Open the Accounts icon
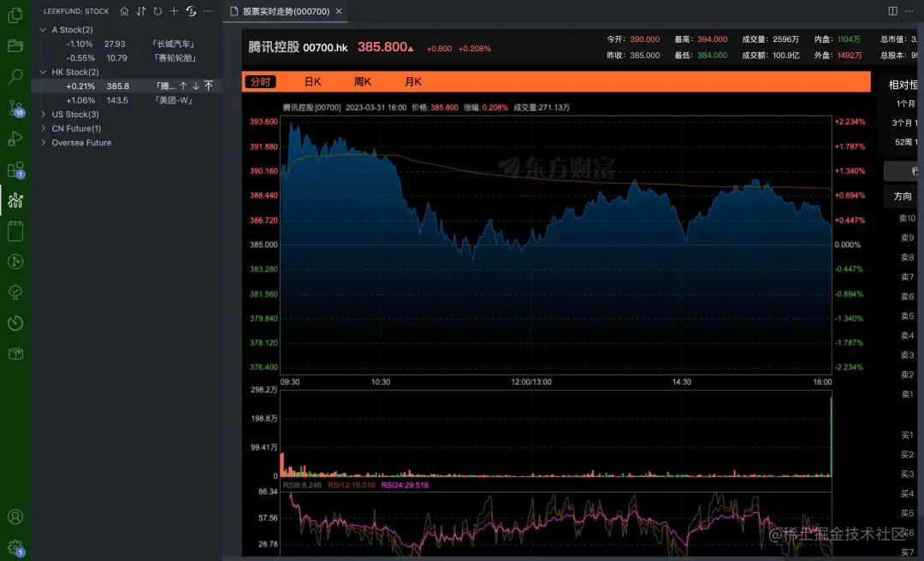This screenshot has width=924, height=561. pyautogui.click(x=15, y=517)
